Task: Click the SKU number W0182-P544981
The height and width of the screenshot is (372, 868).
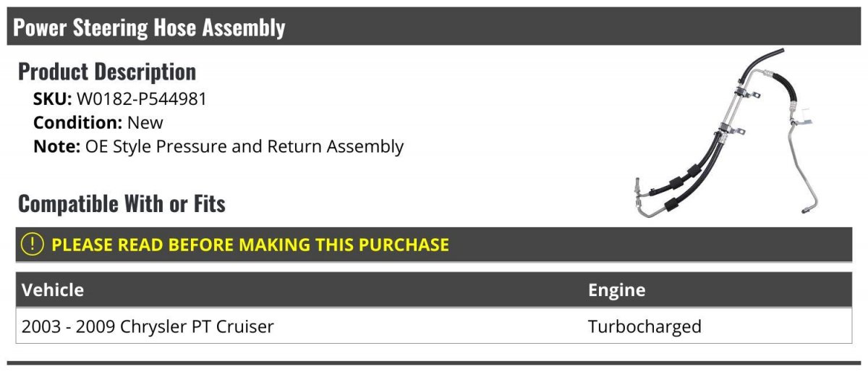Action: tap(142, 99)
